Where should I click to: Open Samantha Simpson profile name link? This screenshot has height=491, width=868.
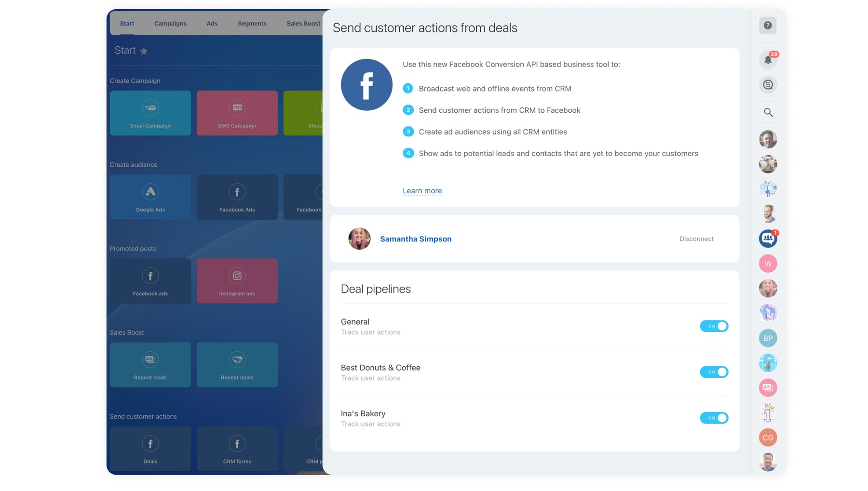coord(415,239)
